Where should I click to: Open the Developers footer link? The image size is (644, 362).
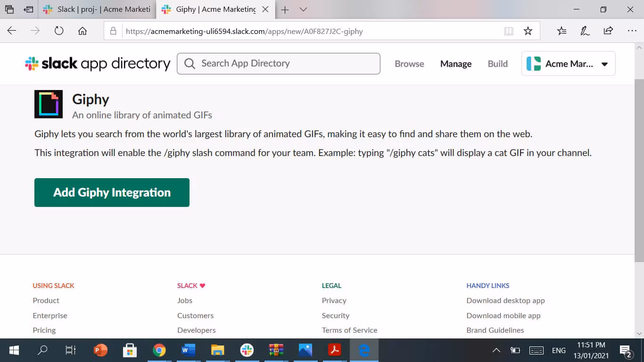coord(197,330)
